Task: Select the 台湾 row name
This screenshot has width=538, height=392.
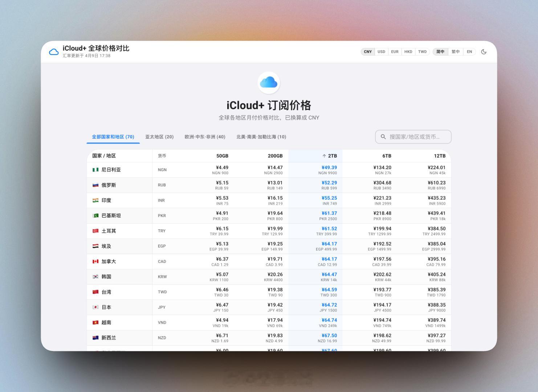Action: 106,291
